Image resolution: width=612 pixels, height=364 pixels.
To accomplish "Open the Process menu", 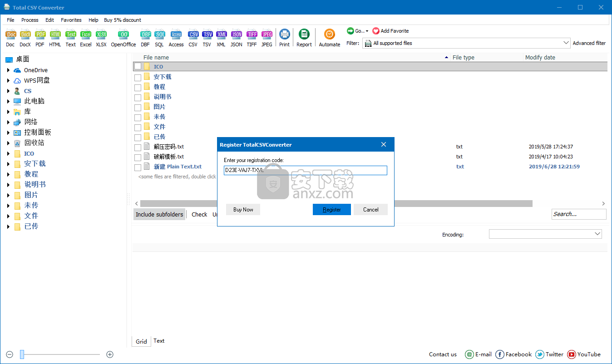I will tap(30, 20).
